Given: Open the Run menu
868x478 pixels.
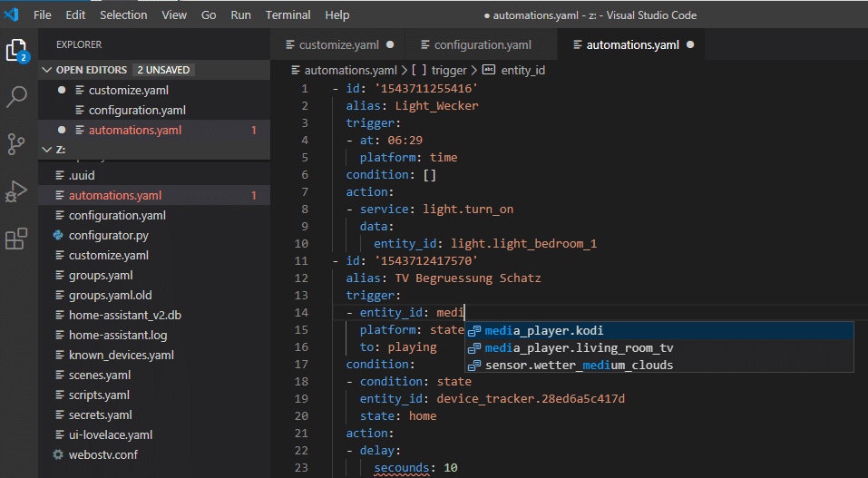Looking at the screenshot, I should tap(240, 15).
